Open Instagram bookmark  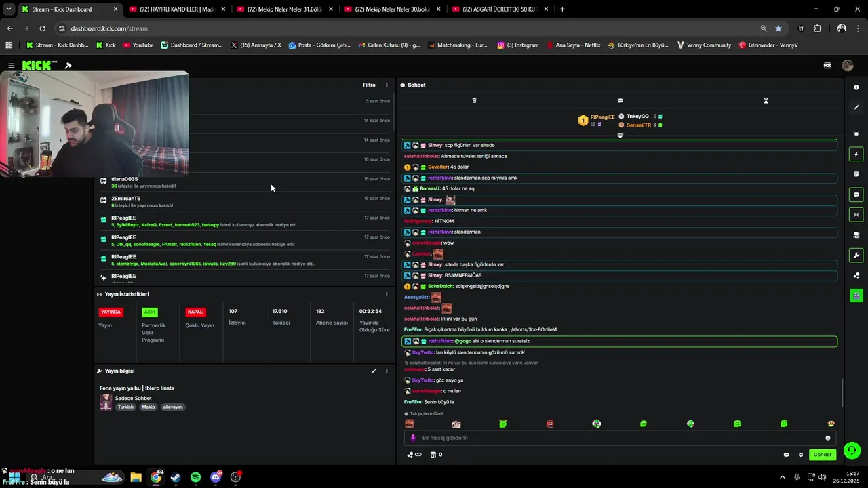coord(517,45)
